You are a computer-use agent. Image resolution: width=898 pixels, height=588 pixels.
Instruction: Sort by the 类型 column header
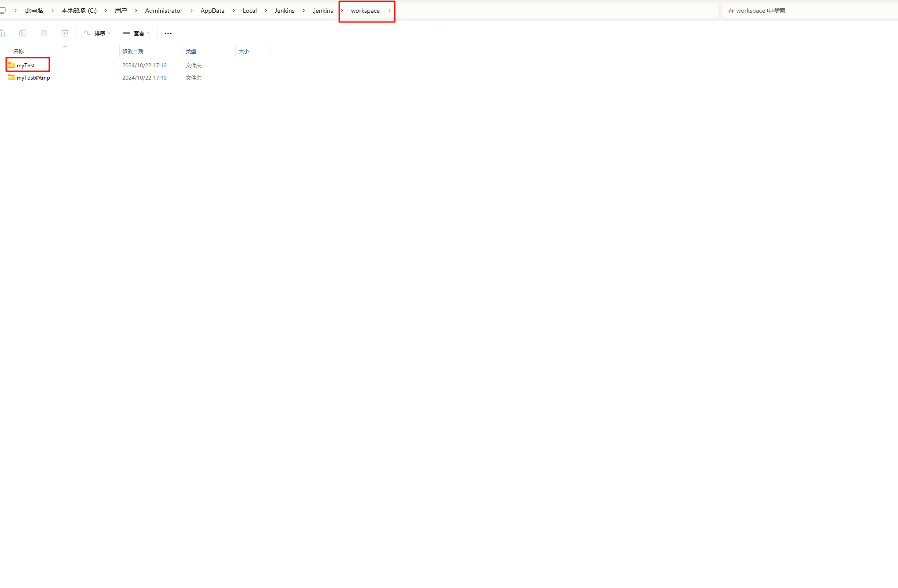tap(191, 51)
